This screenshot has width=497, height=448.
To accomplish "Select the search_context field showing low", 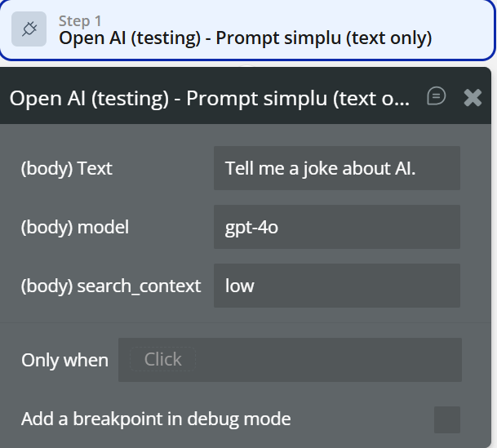I will pyautogui.click(x=336, y=286).
